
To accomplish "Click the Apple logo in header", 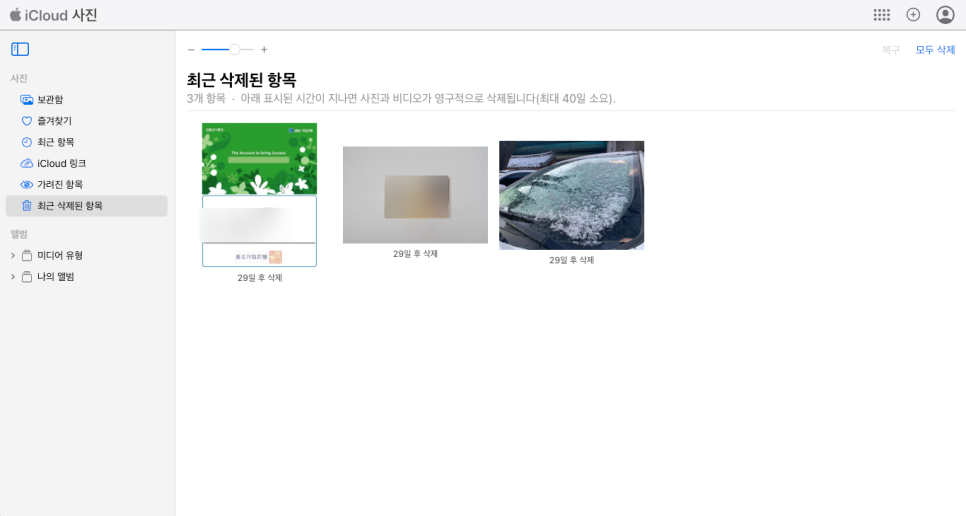I will click(15, 14).
